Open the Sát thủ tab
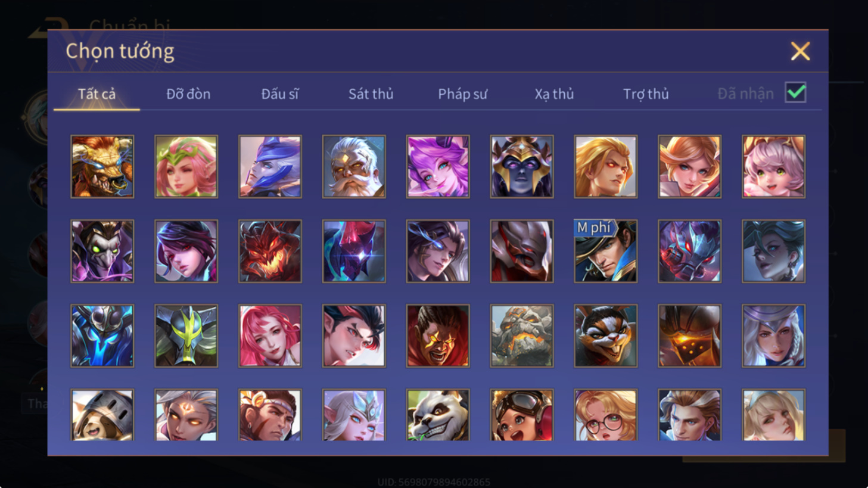868x488 pixels. click(371, 94)
